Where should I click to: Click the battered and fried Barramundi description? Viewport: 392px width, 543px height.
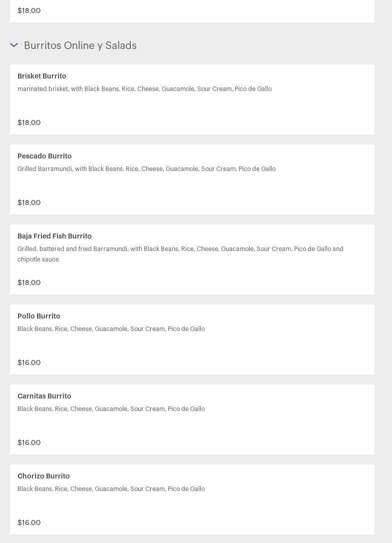(180, 254)
